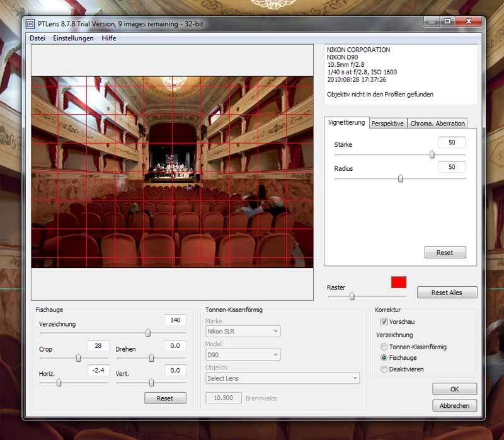Image resolution: width=504 pixels, height=440 pixels.
Task: Click the Horiz. slider handle
Action: pyautogui.click(x=59, y=383)
